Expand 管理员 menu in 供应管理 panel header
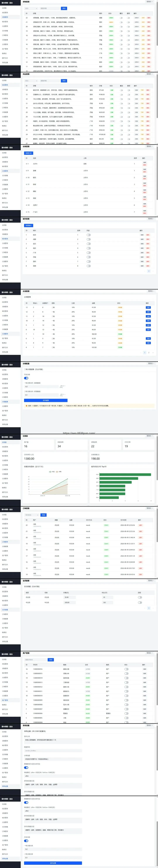This screenshot has height=868, width=158. tap(149, 74)
